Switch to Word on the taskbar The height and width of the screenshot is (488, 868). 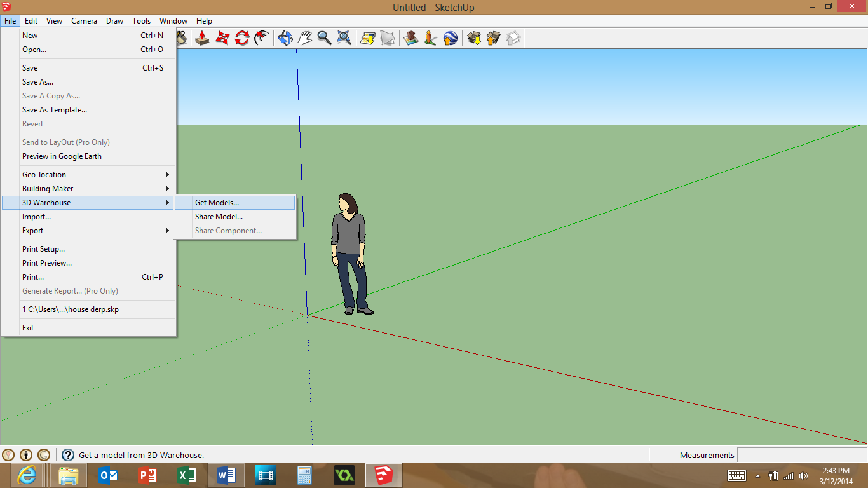coord(226,475)
